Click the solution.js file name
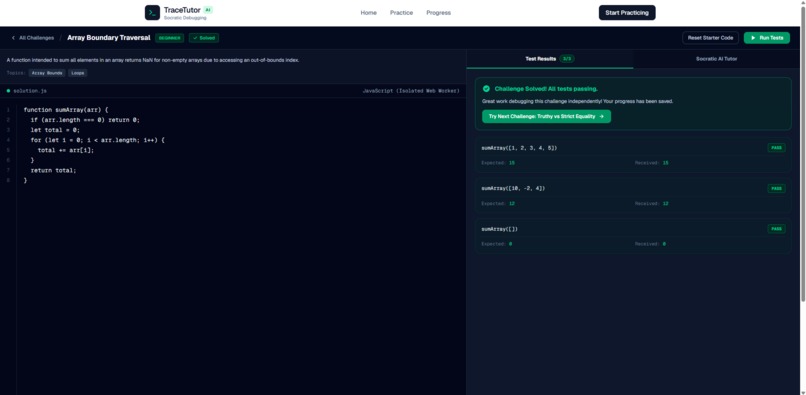 tap(30, 91)
